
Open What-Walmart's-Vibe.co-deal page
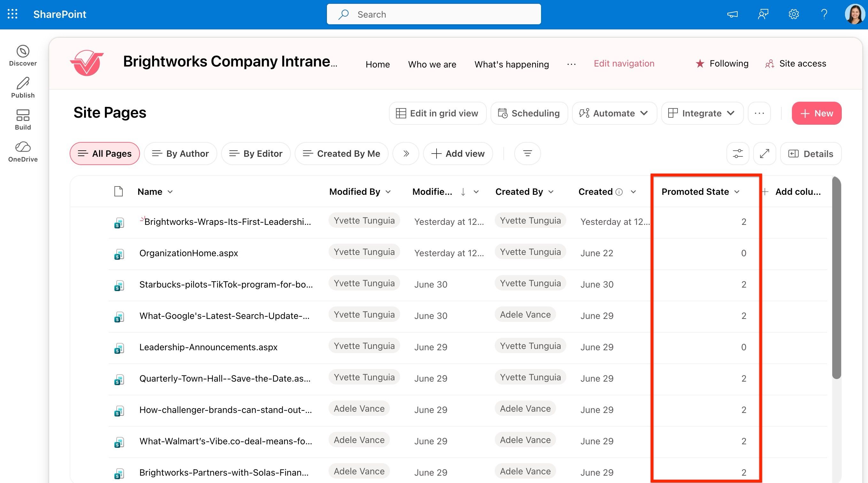click(x=225, y=441)
